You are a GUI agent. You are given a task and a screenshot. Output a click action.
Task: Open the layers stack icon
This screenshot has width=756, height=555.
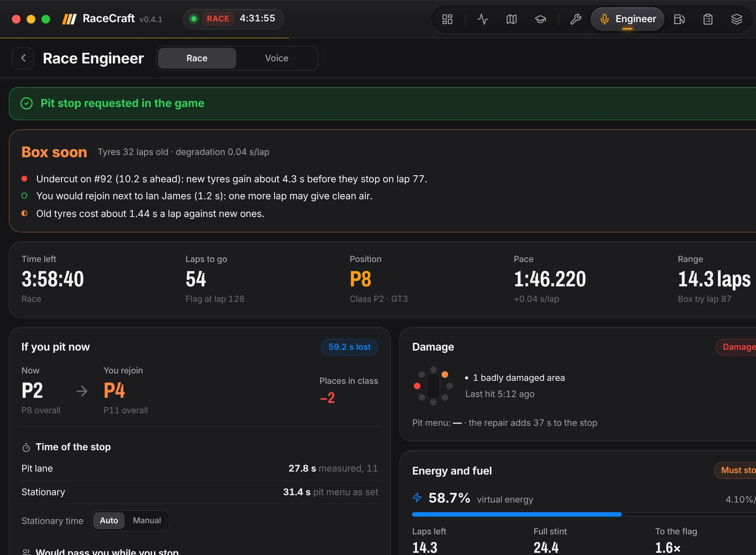tap(737, 19)
